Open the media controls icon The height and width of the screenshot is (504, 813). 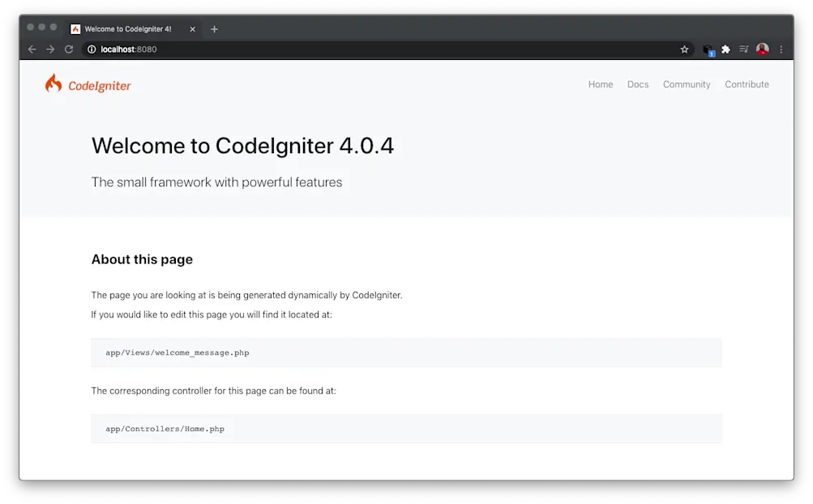(743, 49)
